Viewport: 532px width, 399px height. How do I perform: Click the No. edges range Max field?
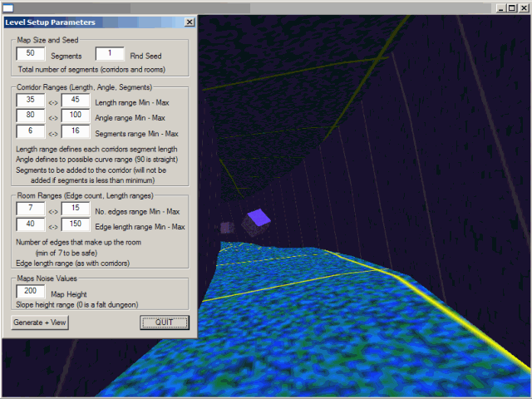(x=76, y=209)
